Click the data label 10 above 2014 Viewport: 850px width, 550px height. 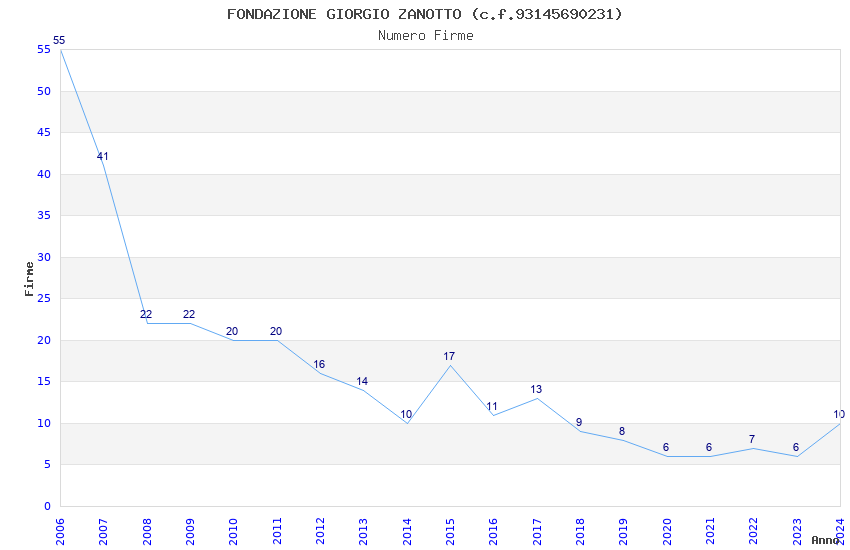tap(406, 414)
